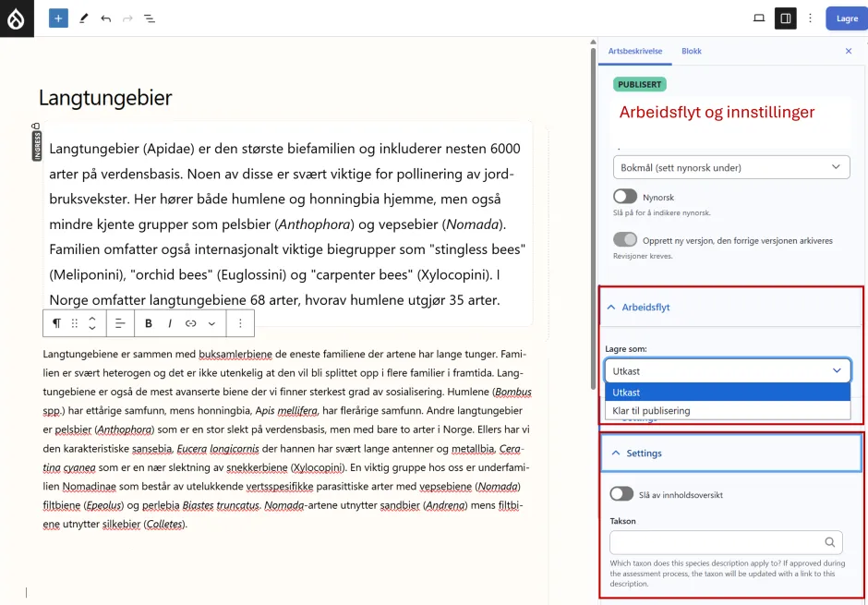This screenshot has height=605, width=868.
Task: Open the Bokmål language dropdown
Action: [730, 167]
